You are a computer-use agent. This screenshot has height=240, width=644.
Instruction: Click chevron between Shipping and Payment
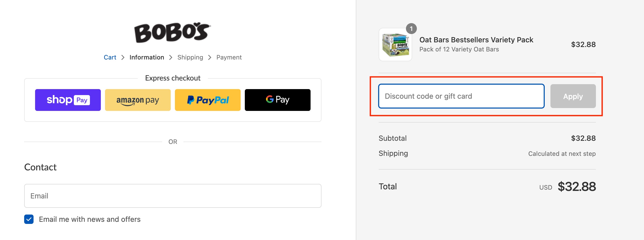click(210, 57)
